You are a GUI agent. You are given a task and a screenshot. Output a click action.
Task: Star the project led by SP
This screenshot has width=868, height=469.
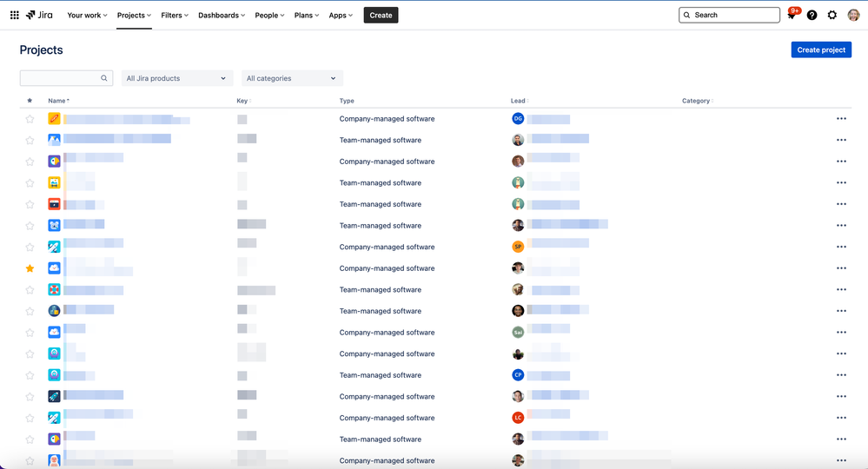30,248
